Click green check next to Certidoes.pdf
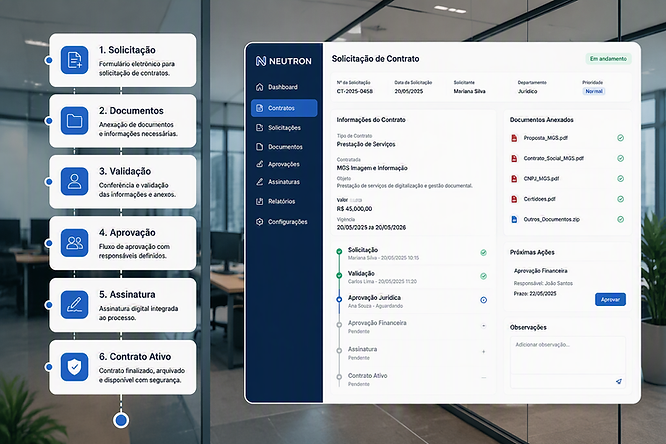The image size is (666, 444). pyautogui.click(x=621, y=199)
